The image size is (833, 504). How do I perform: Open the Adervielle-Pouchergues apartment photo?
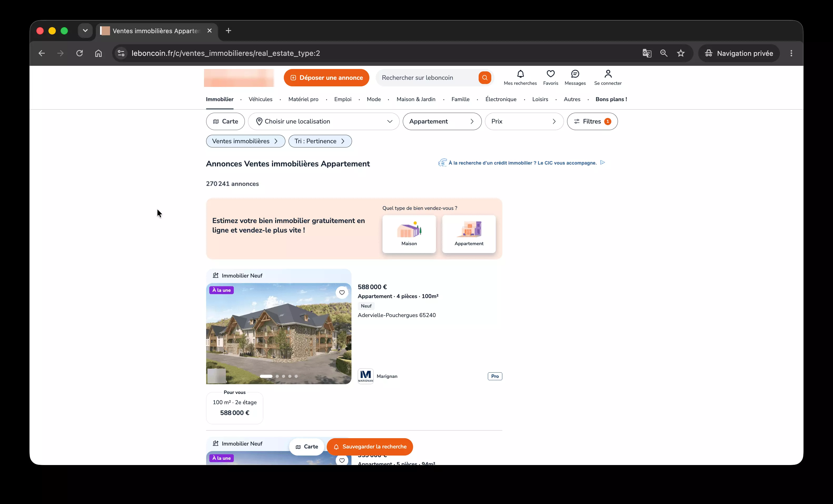pyautogui.click(x=279, y=333)
